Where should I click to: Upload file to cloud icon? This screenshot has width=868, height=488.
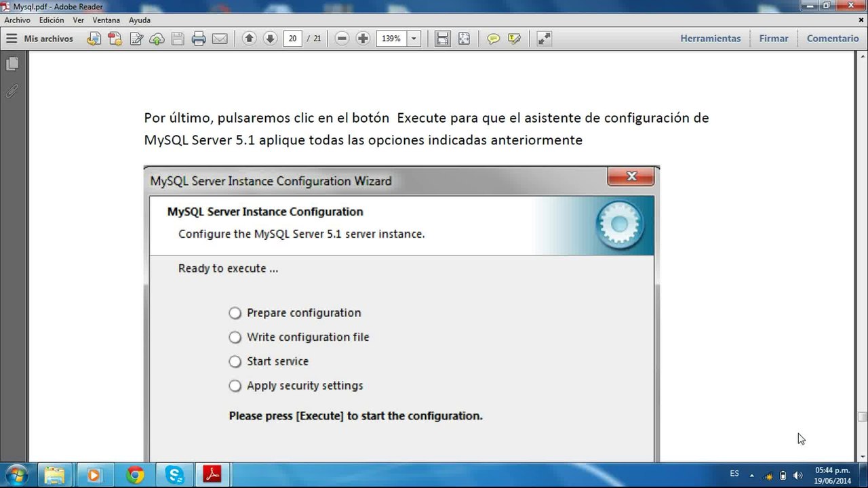[x=157, y=39]
